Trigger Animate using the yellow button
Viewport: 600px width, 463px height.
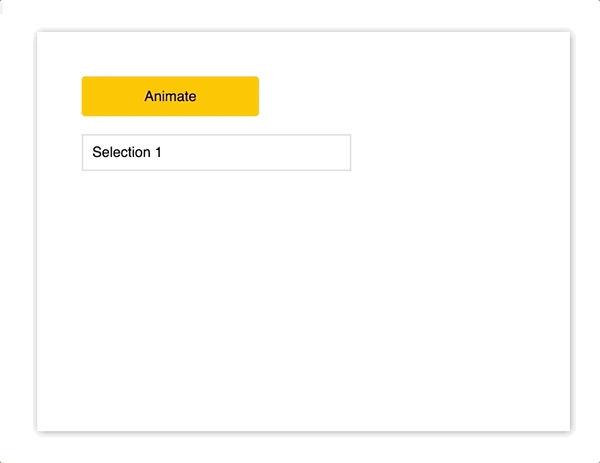170,96
